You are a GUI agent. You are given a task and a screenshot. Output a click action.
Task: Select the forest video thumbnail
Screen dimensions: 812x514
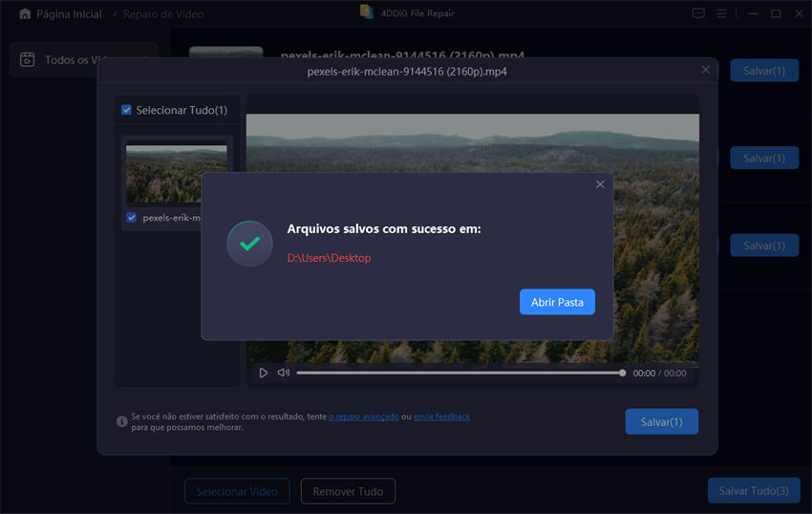coord(177,174)
